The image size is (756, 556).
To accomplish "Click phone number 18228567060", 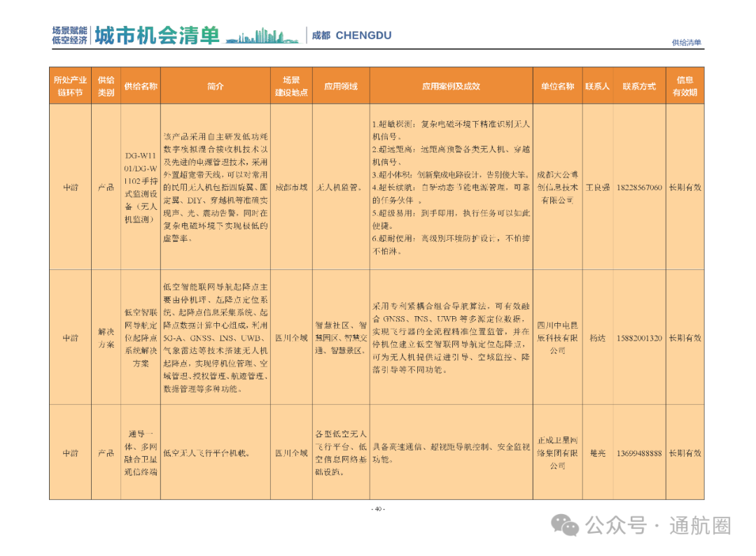I will click(639, 187).
